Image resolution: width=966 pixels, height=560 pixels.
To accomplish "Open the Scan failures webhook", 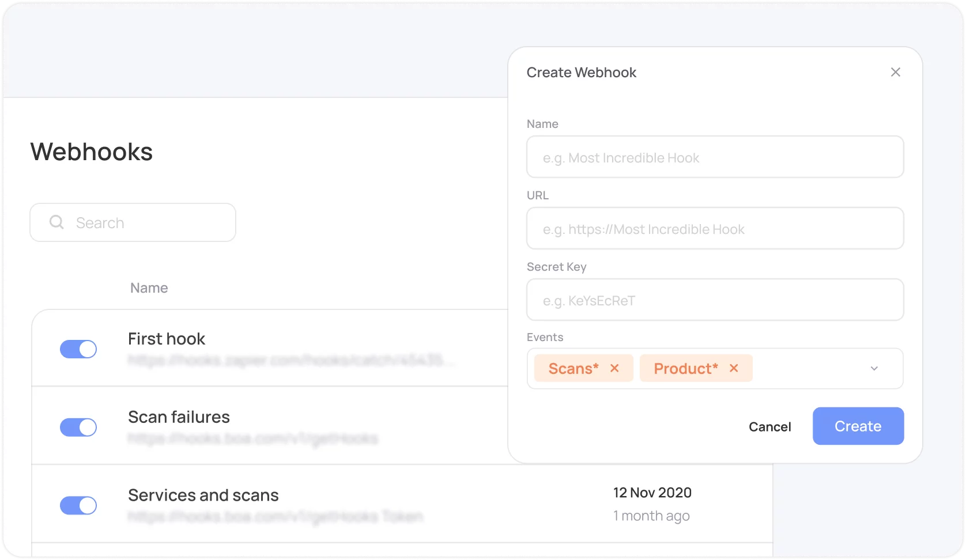I will point(179,417).
